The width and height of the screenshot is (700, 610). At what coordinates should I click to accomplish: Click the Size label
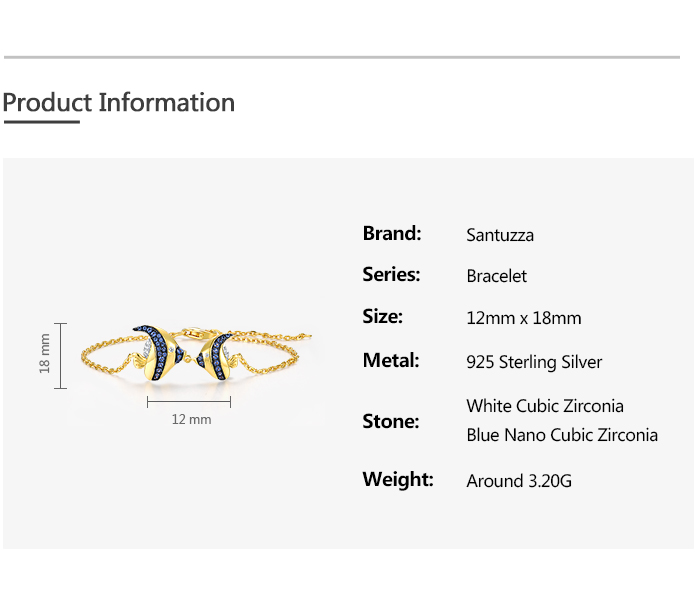(x=382, y=317)
